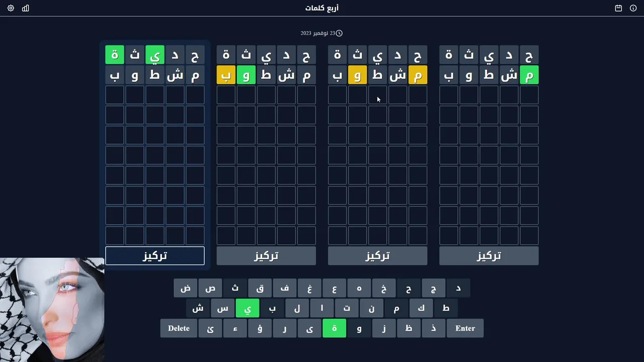Toggle تركيز under the board with green م

pos(489,256)
